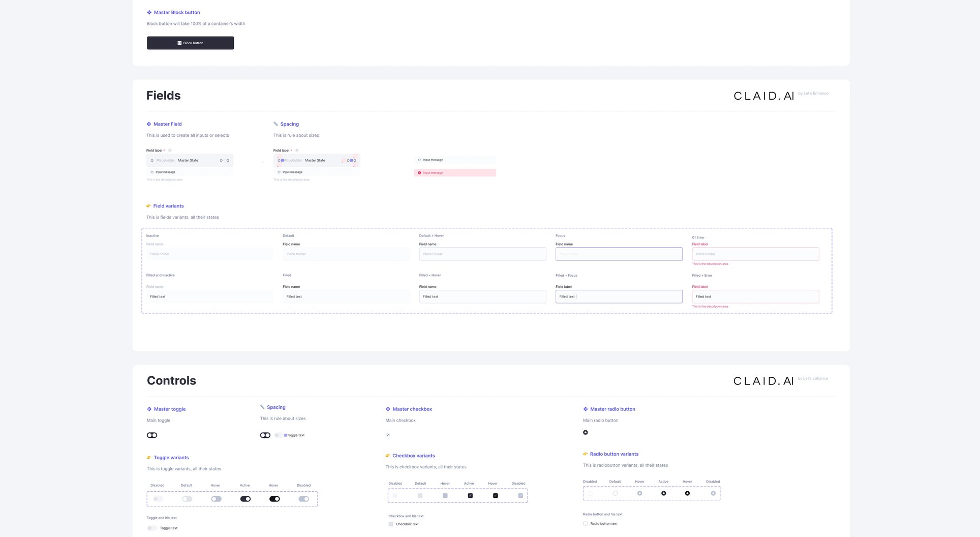
Task: Click the pointing hand icon beside Radio button variants
Action: tap(586, 454)
